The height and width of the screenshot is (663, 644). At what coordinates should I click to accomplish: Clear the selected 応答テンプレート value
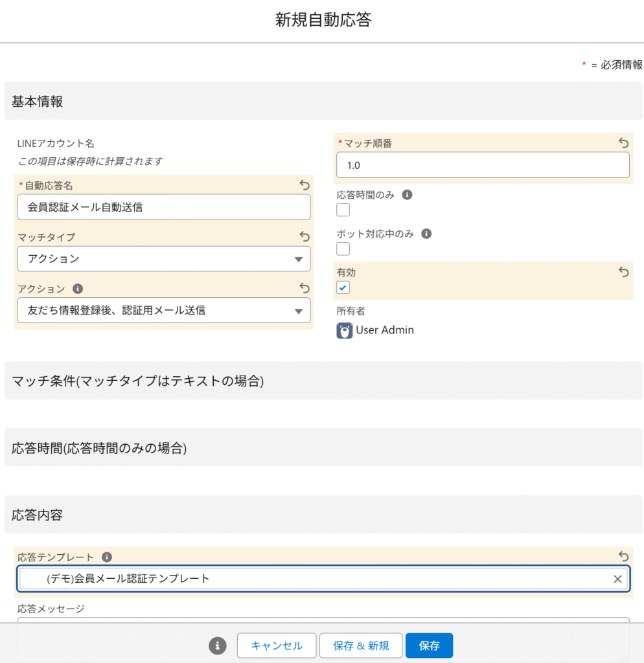click(x=617, y=579)
